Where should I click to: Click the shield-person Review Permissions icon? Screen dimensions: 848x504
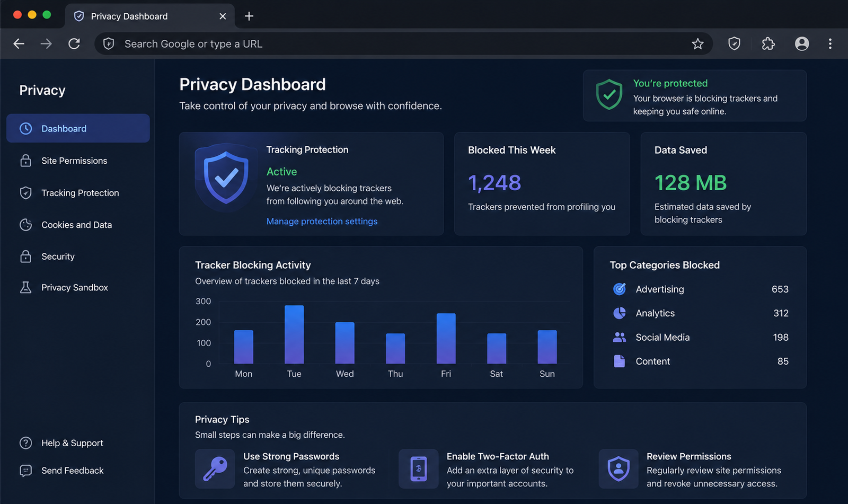[x=619, y=469]
